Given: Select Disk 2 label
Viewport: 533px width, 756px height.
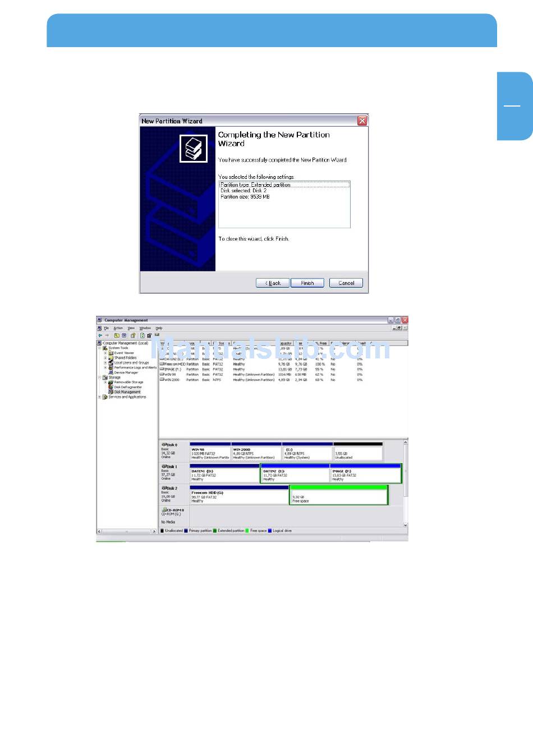Looking at the screenshot, I should (x=169, y=488).
